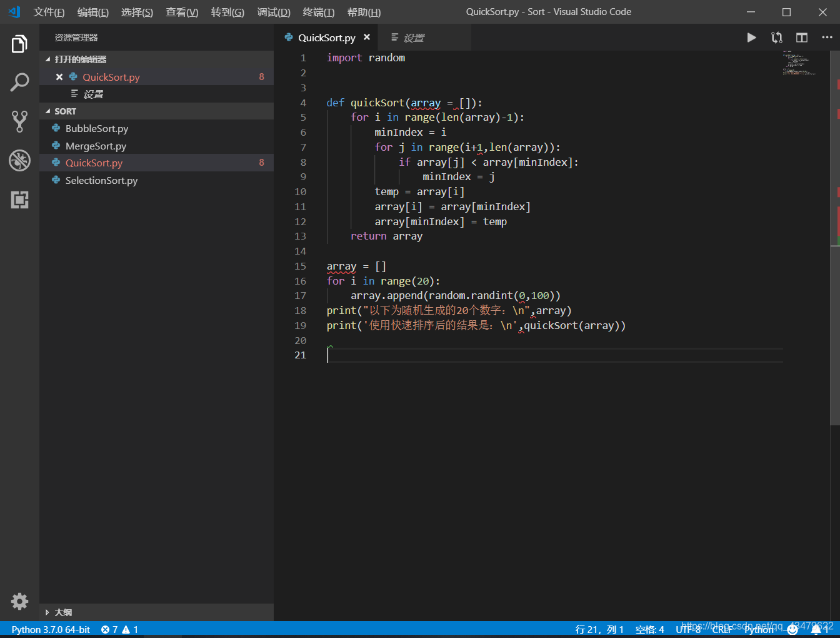840x638 pixels.
Task: Close QuickSort.py in open editors list
Action: point(59,77)
